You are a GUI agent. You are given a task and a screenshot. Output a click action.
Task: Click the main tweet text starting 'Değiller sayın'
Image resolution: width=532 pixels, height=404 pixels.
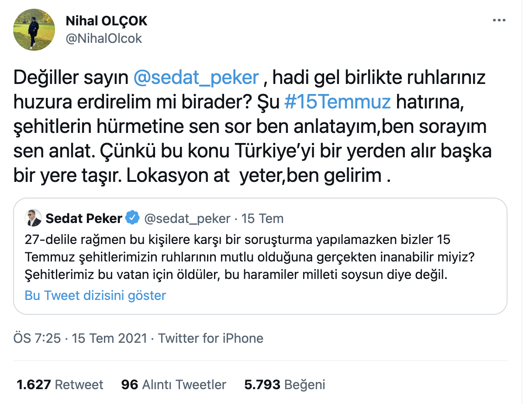coord(253,126)
